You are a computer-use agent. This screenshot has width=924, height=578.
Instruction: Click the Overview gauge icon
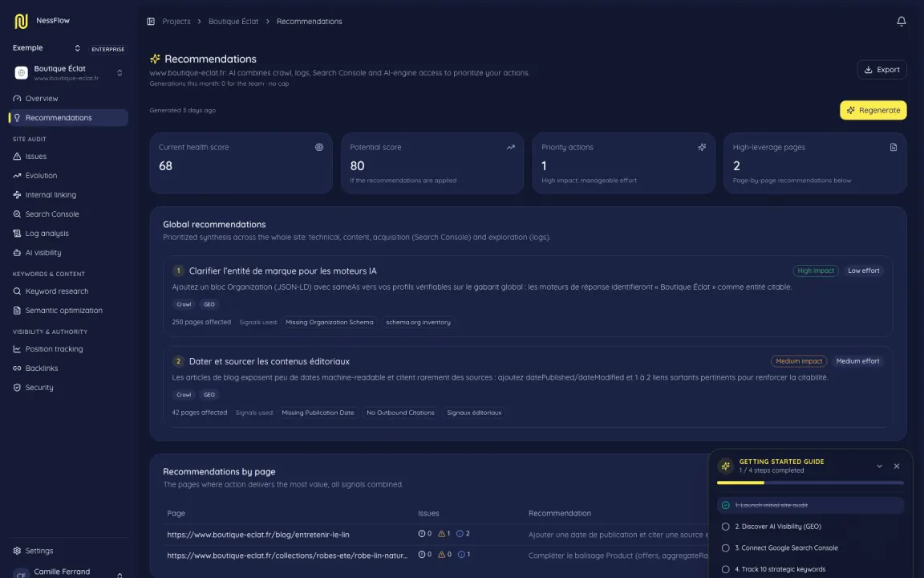click(x=17, y=99)
